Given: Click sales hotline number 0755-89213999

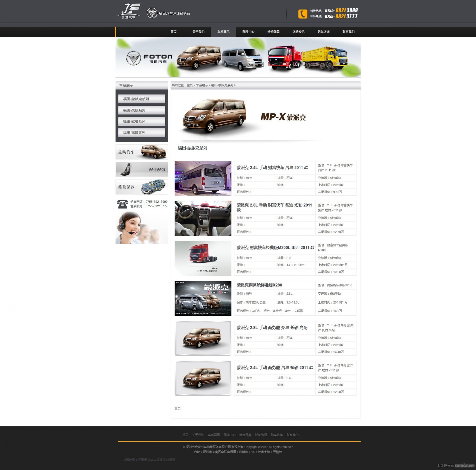Looking at the screenshot, I should pyautogui.click(x=341, y=11).
